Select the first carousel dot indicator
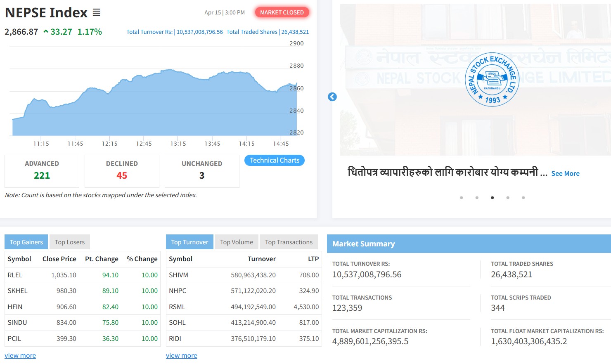 click(x=461, y=198)
